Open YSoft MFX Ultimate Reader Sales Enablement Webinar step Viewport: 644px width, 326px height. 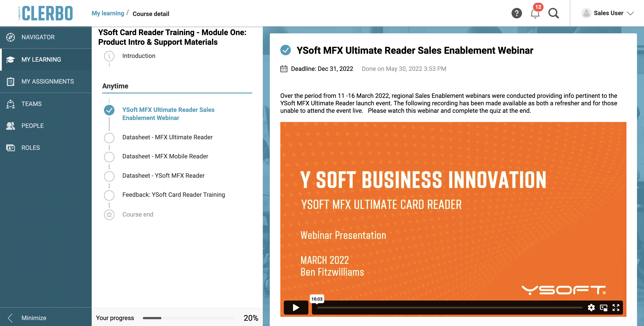pos(168,114)
